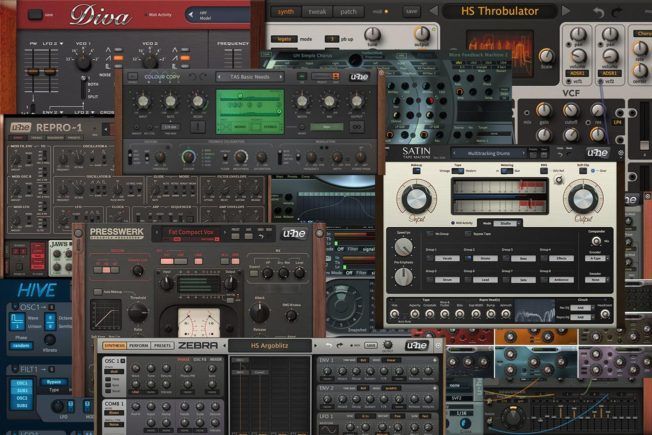The height and width of the screenshot is (435, 652).
Task: Turn the Threshold knob in Presswerk
Action: [138, 313]
